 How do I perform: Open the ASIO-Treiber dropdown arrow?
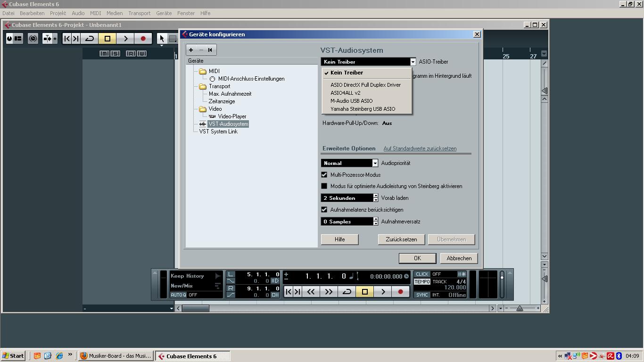click(x=413, y=62)
